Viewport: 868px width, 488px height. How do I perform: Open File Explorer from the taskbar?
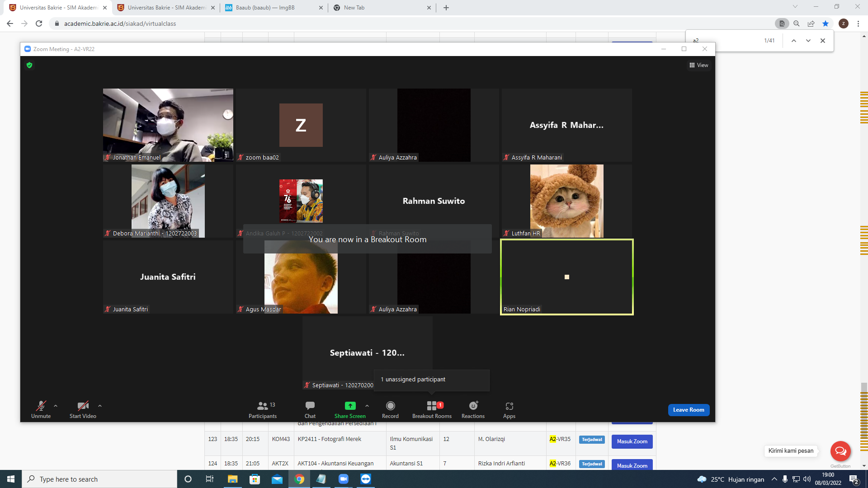pyautogui.click(x=233, y=479)
